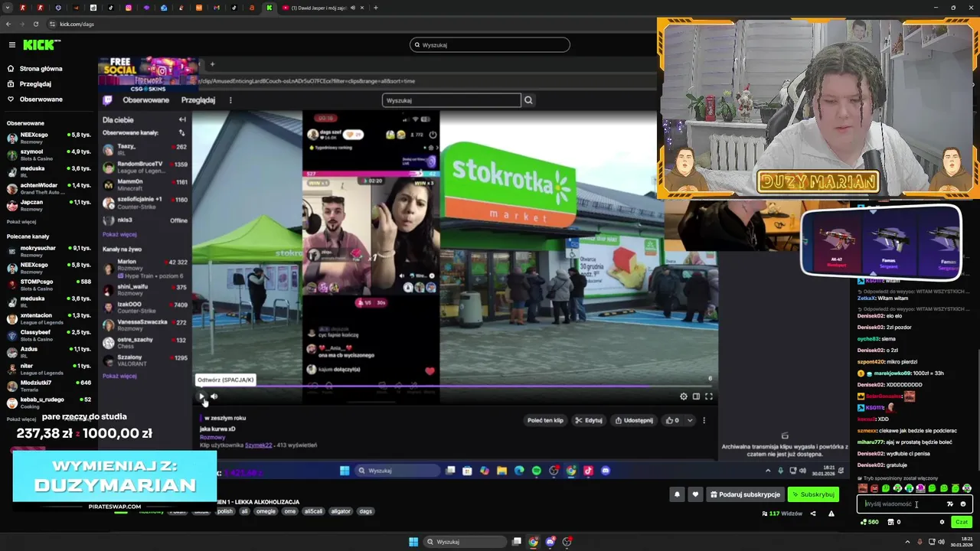Focus the Twitch Wyszukaj search box
This screenshot has height=551, width=980.
[x=451, y=100]
